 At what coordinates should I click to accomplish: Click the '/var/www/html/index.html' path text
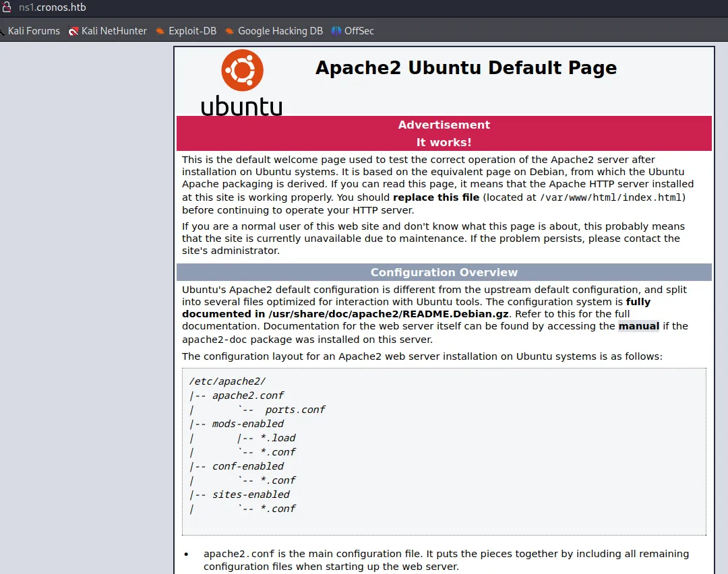[x=611, y=197]
